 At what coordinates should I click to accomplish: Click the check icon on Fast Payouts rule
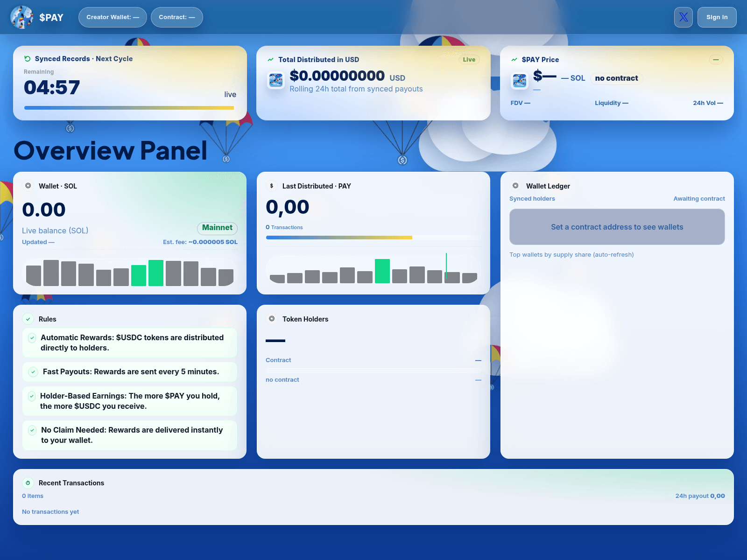coord(33,372)
